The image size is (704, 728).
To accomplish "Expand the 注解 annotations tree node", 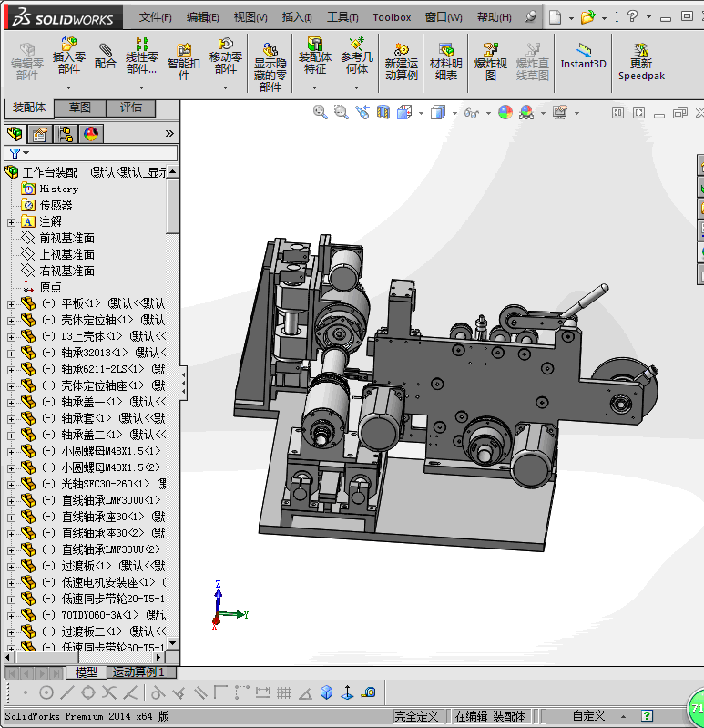I will point(11,221).
